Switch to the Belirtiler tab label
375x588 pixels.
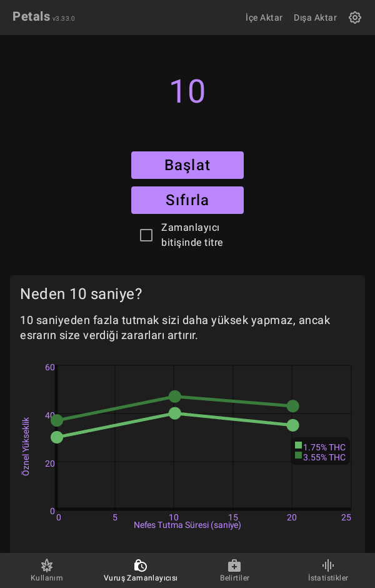[234, 578]
